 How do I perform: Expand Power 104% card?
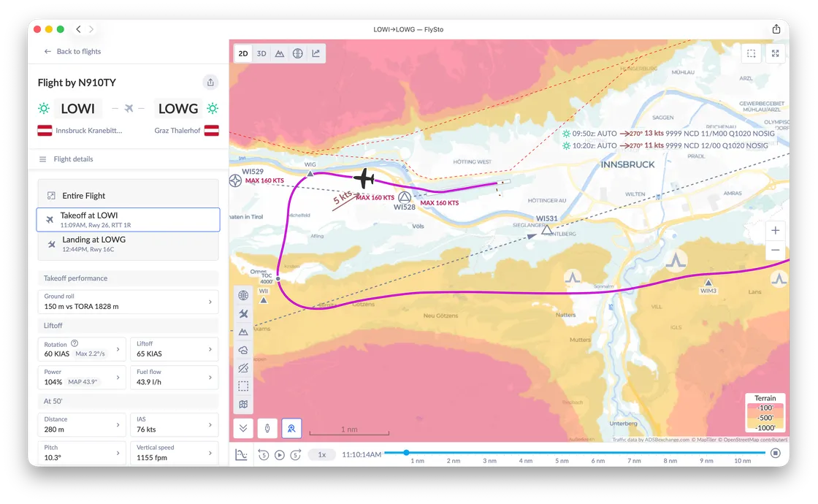[x=82, y=377]
